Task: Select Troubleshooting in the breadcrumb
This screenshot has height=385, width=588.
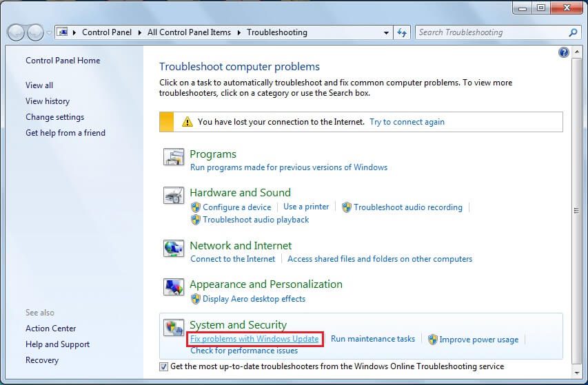Action: click(x=276, y=32)
